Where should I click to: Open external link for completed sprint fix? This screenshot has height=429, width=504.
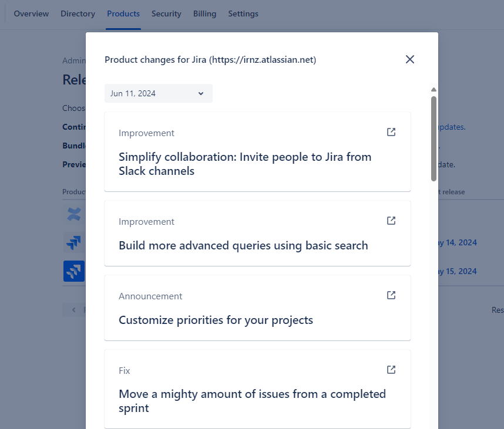tap(391, 370)
